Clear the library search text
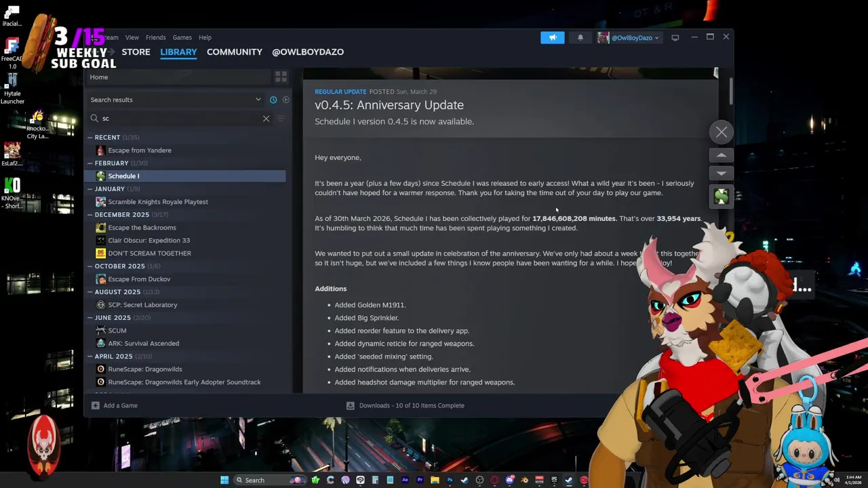 pos(266,119)
